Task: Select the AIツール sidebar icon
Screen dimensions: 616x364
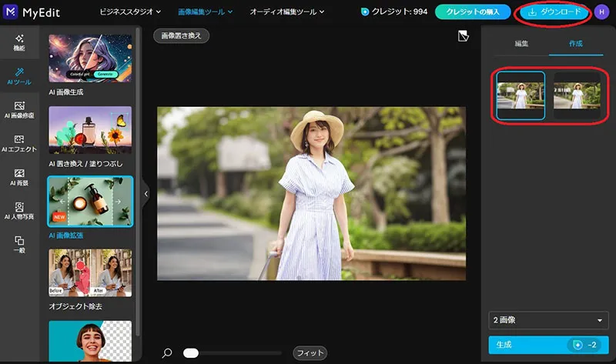Action: coord(19,76)
